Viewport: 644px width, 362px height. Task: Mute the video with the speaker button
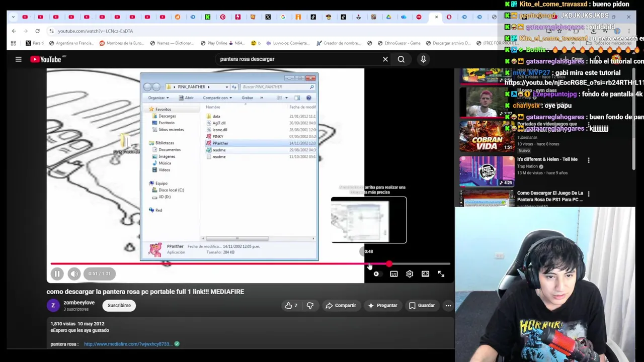(x=74, y=274)
